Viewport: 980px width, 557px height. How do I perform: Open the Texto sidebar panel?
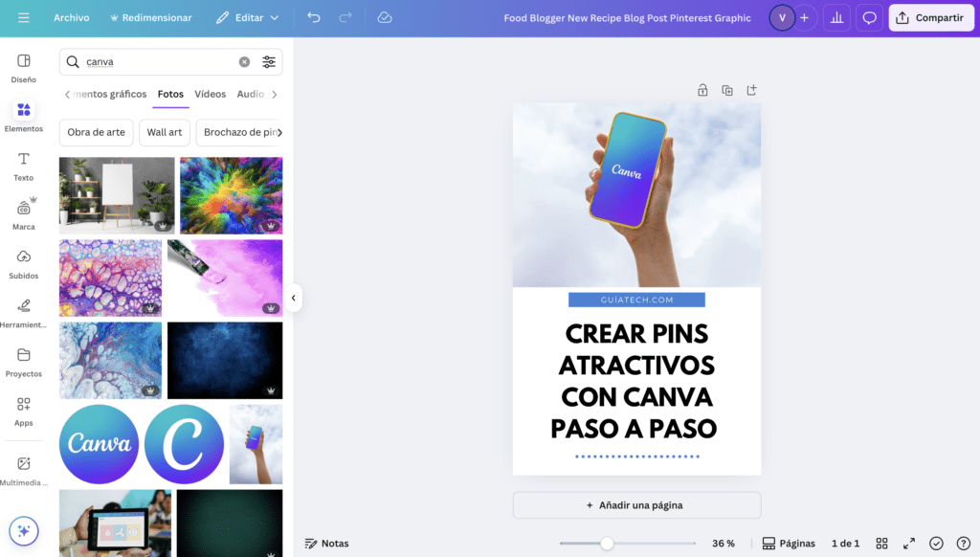point(24,167)
